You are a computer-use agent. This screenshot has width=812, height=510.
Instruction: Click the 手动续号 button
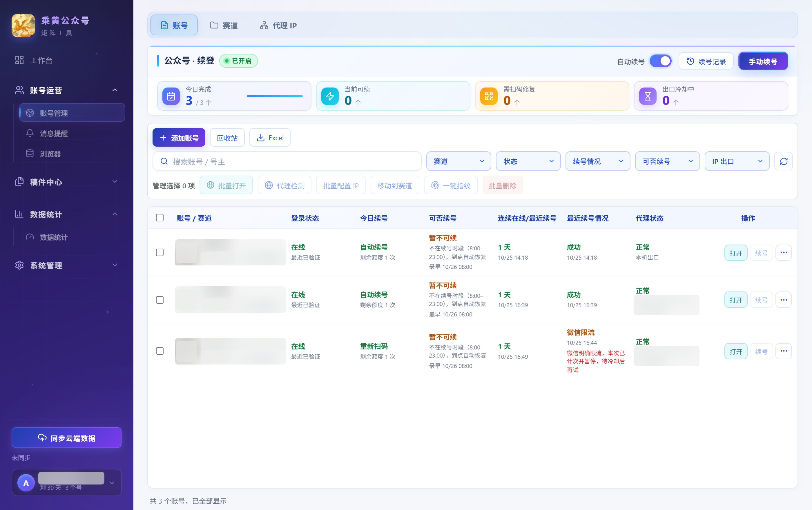click(763, 61)
